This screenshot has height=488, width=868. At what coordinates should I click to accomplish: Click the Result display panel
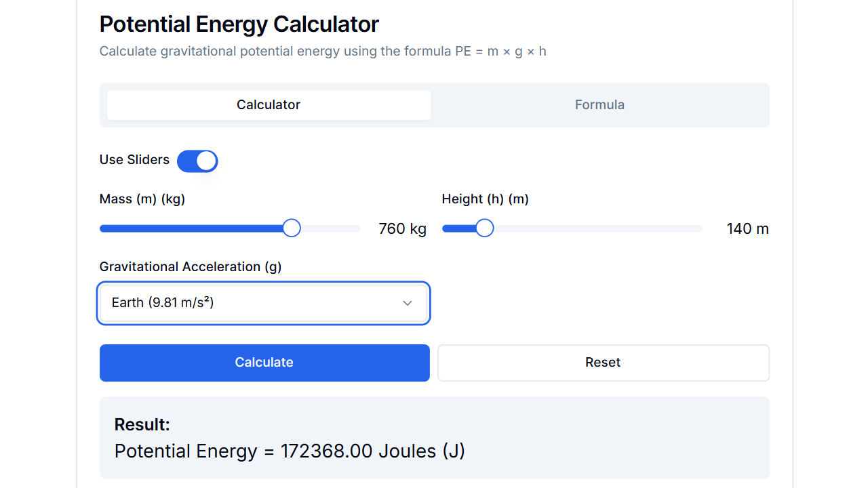pos(434,437)
